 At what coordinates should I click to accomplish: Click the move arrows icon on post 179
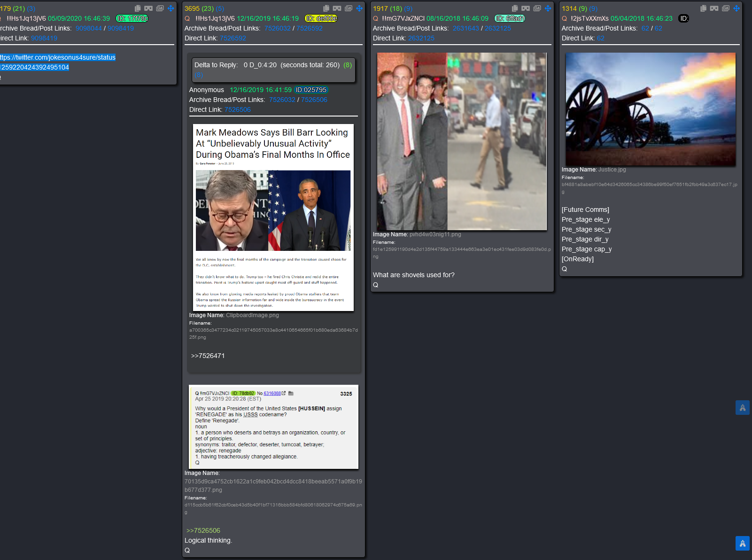171,8
